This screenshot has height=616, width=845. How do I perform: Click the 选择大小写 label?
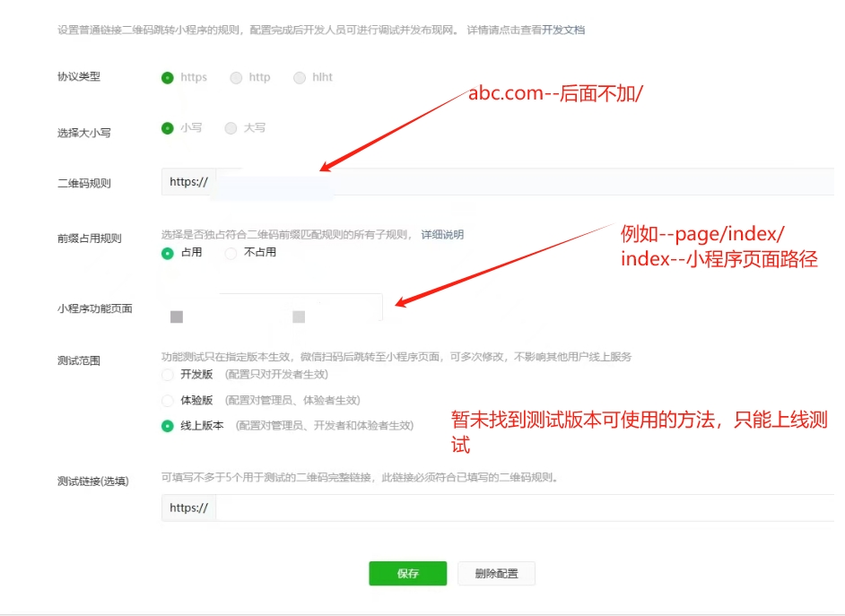(84, 133)
